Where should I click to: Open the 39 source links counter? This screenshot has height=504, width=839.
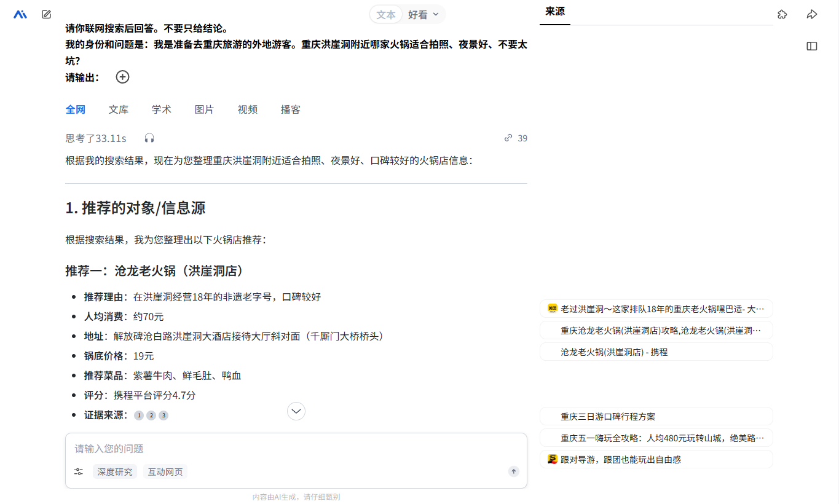coord(516,138)
